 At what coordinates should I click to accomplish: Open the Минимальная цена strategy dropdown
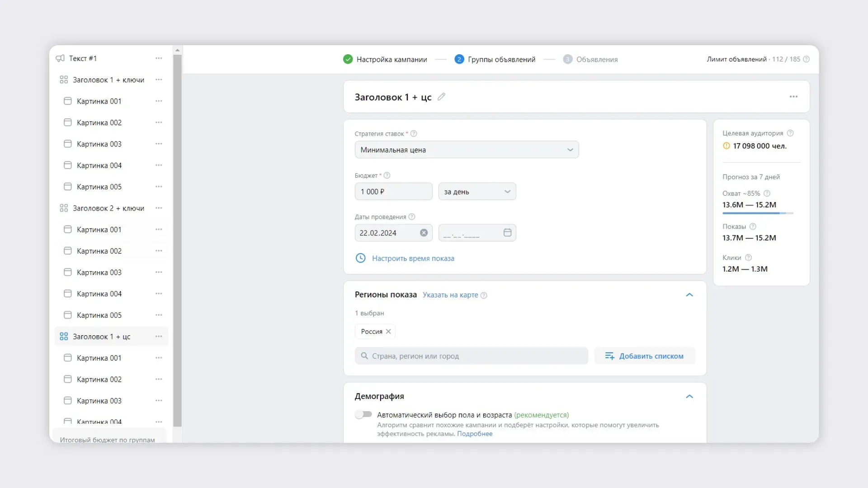coord(467,150)
